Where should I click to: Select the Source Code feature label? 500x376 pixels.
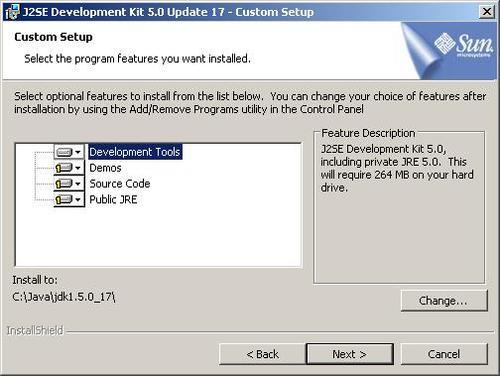(x=120, y=184)
